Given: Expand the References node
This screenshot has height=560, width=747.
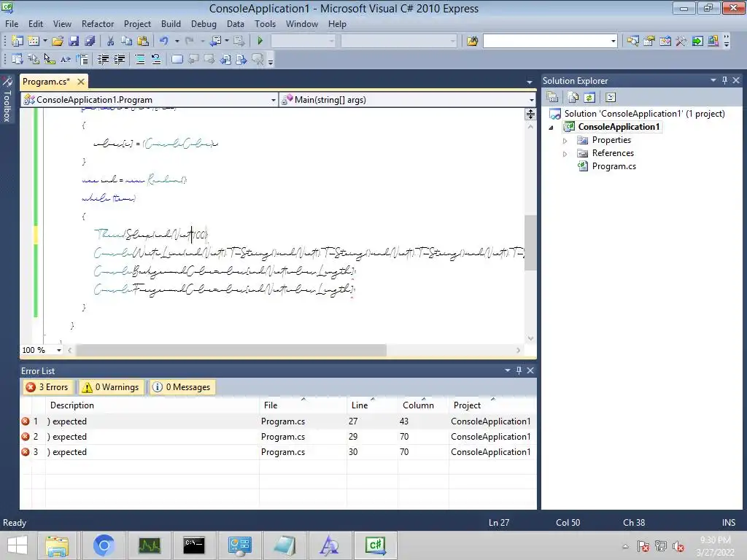Looking at the screenshot, I should pyautogui.click(x=565, y=154).
